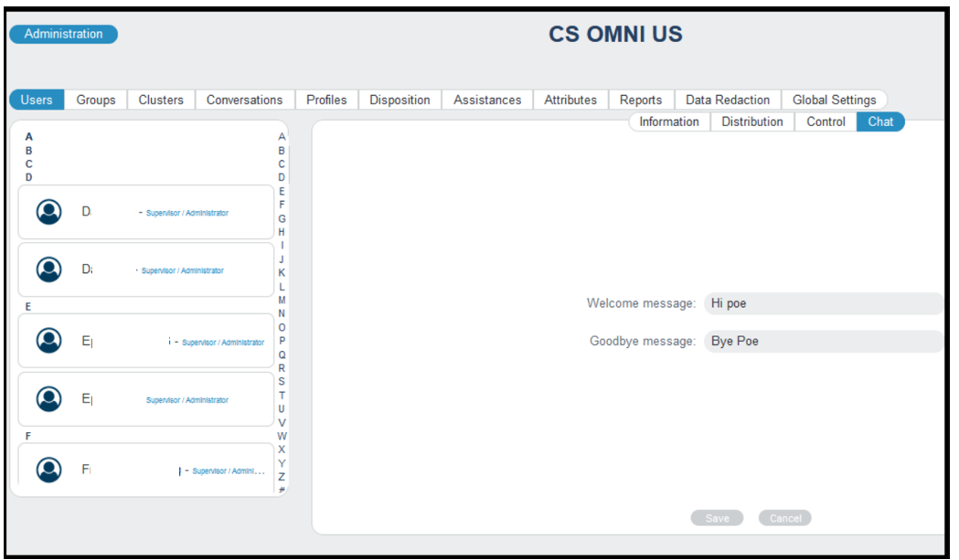Switch to the Information sub-tab

[669, 122]
